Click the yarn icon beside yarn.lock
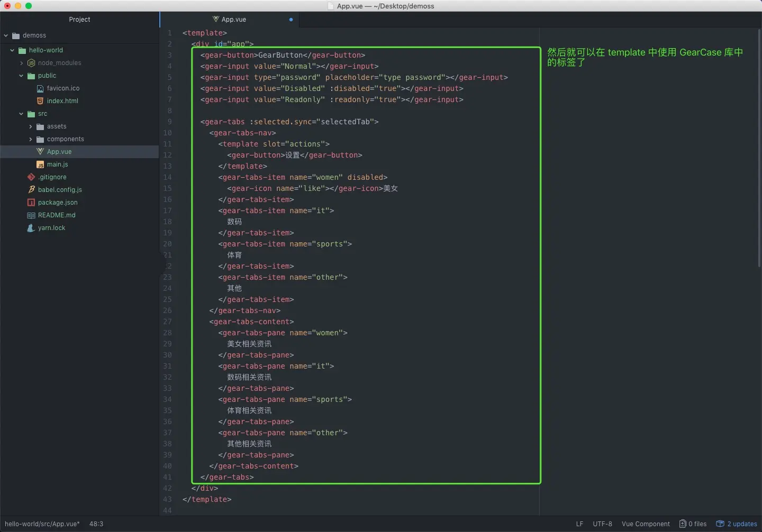The height and width of the screenshot is (532, 762). (x=31, y=228)
